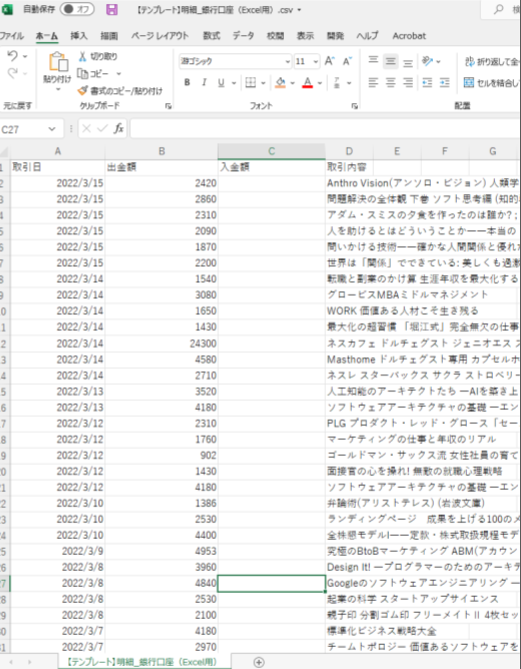Switch to the 表示 tab

306,36
